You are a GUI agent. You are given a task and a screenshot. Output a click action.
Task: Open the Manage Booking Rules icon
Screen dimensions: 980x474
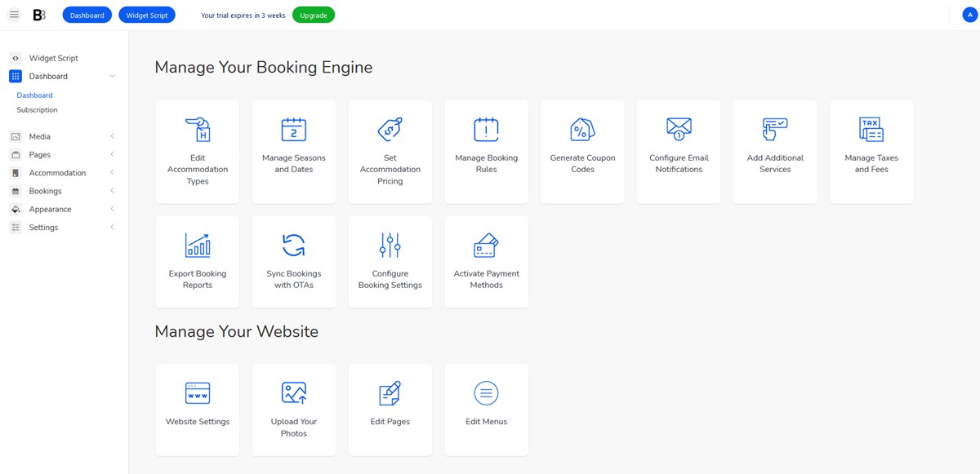coord(487,129)
